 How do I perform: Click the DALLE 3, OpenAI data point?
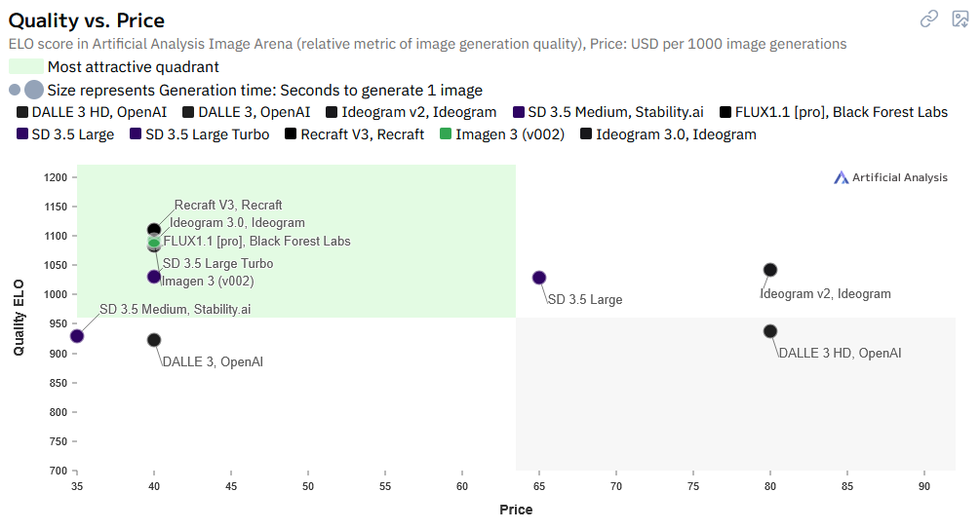pos(154,340)
